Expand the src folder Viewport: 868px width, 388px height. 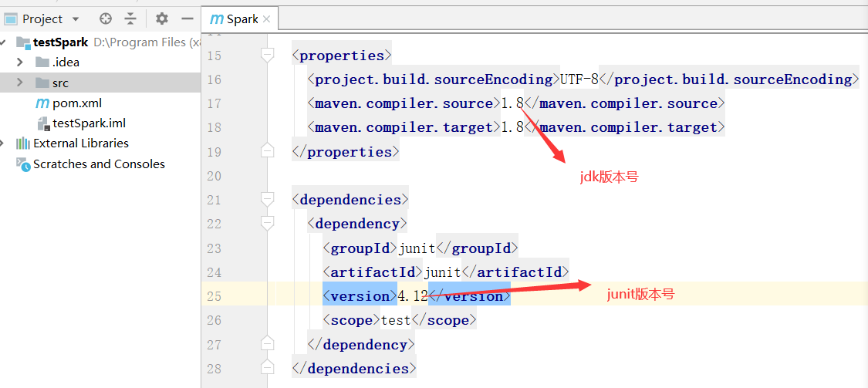[19, 83]
